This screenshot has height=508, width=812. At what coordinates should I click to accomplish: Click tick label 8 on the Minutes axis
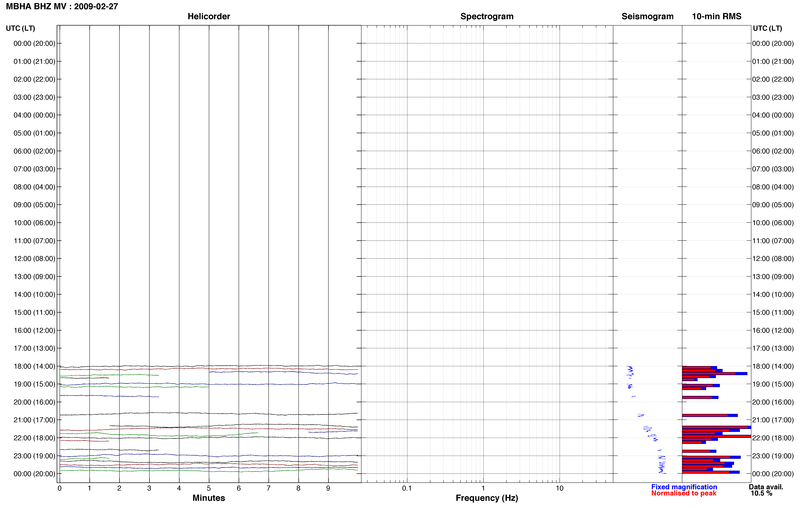tap(298, 488)
